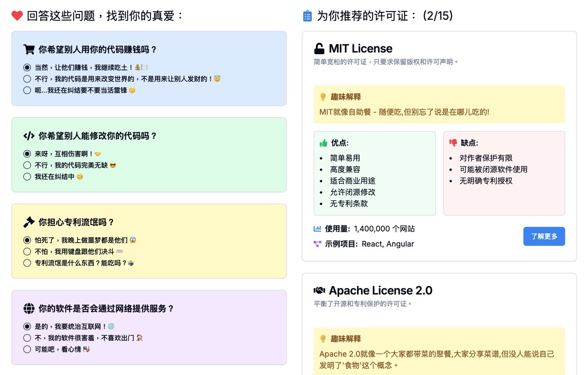
Task: Click the handshake icon beside Apache License 2.0
Action: 319,290
